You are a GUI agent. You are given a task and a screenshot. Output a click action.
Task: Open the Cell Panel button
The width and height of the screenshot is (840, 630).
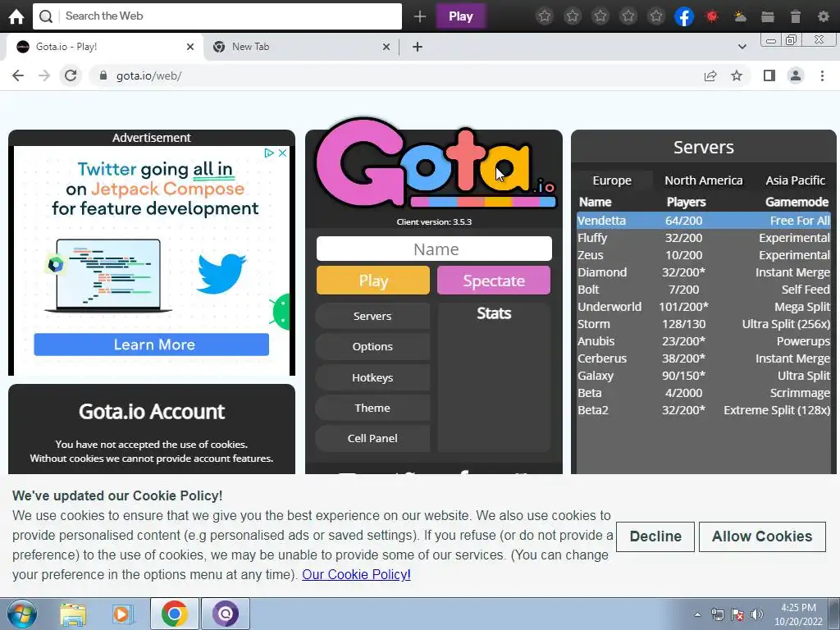[x=372, y=438]
